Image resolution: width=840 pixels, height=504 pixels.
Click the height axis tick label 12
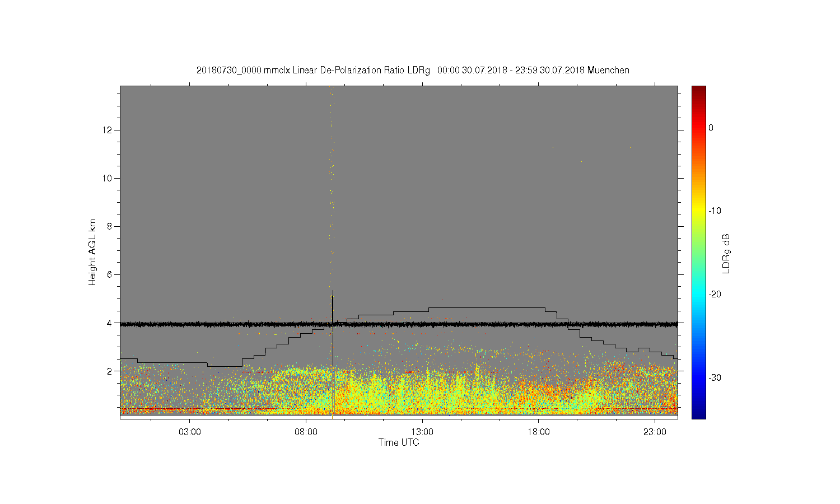tap(109, 130)
